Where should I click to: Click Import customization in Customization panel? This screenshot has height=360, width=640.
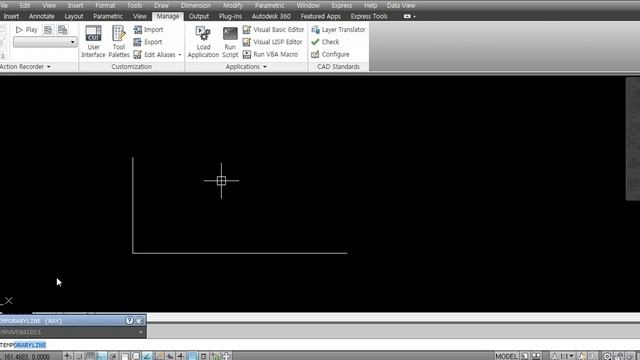[x=149, y=30]
